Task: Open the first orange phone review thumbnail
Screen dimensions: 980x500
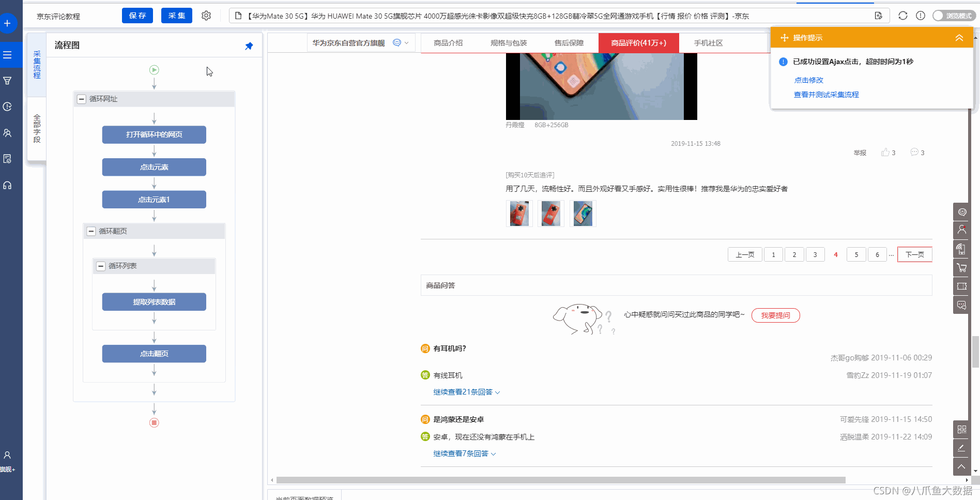Action: [x=519, y=214]
